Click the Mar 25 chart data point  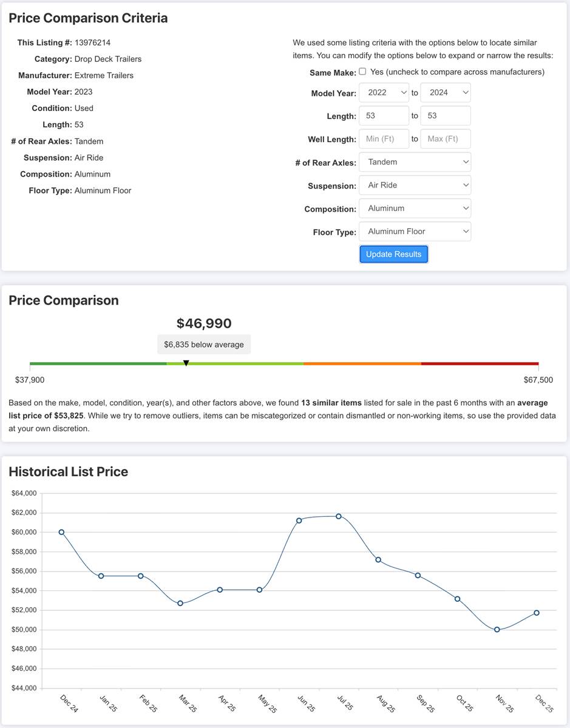(x=180, y=603)
